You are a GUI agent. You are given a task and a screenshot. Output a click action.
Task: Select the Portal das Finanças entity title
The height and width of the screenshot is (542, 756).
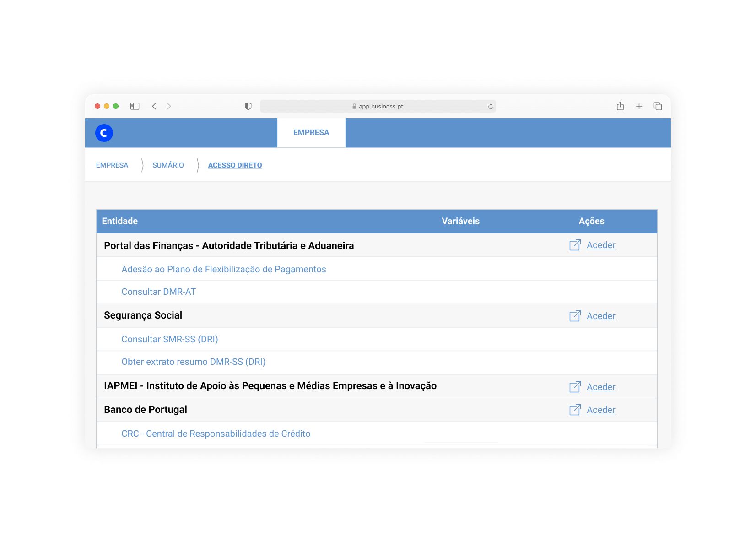pos(229,245)
